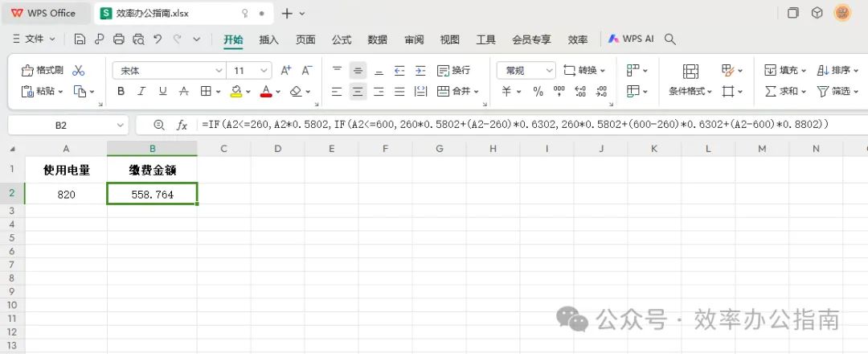
Task: Switch to the Formulas (公式) tab
Action: coord(342,40)
